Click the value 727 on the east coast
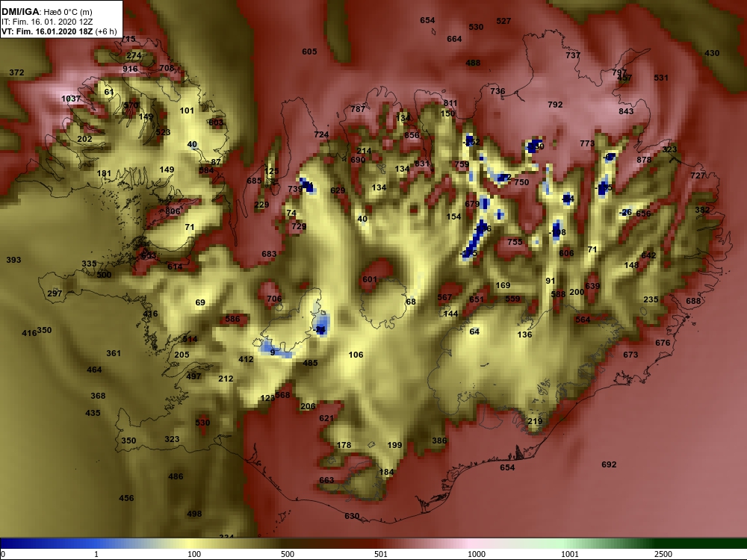The image size is (747, 560). coord(698,175)
